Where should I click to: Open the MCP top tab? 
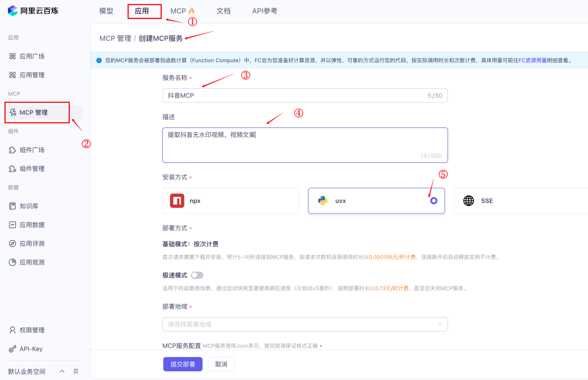coord(178,11)
